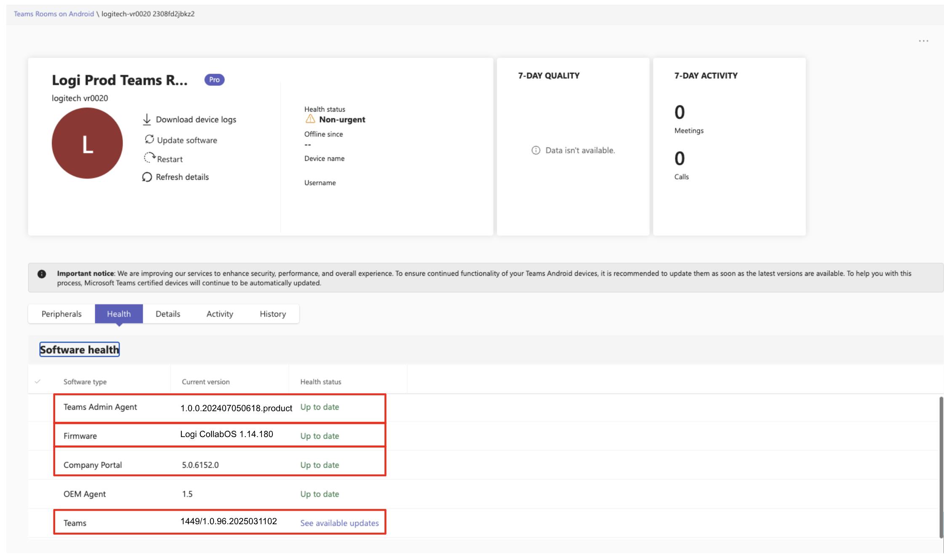
Task: Open the Peripherals tab
Action: click(x=61, y=314)
